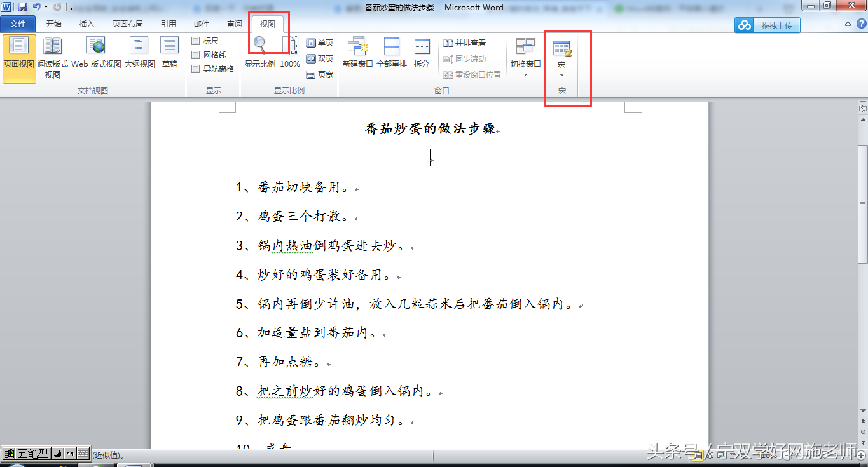The image size is (868, 467).
Task: Open the select browse object button
Action: (x=863, y=431)
